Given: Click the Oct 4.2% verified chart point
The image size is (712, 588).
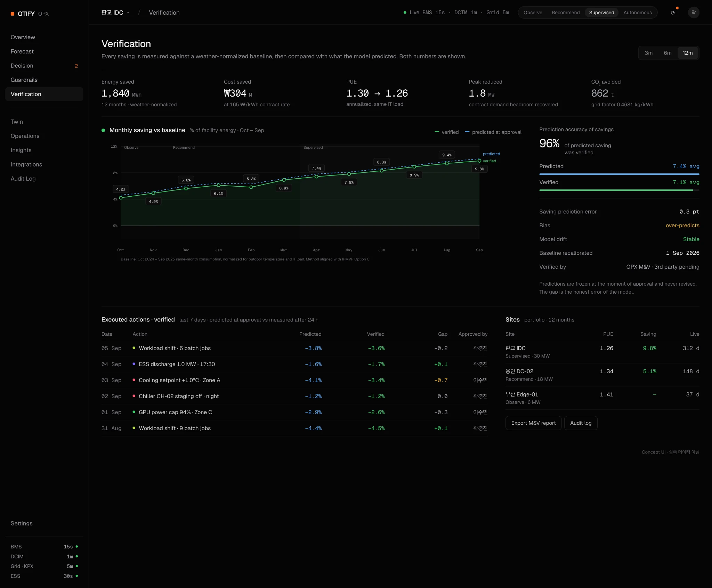Looking at the screenshot, I should (121, 198).
